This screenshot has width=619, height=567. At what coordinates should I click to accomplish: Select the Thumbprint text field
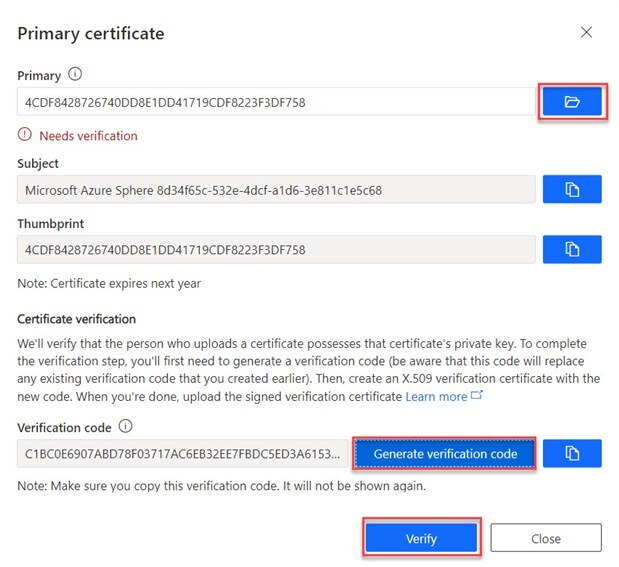(x=275, y=249)
